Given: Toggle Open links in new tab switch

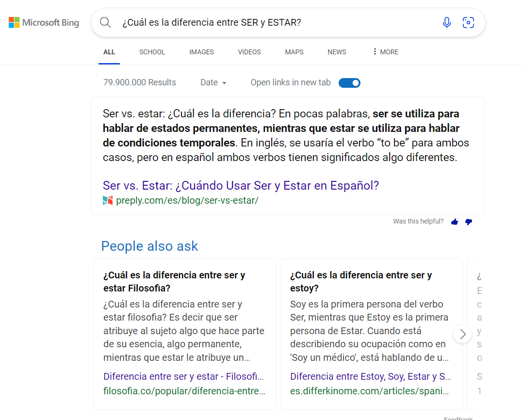Looking at the screenshot, I should 349,82.
